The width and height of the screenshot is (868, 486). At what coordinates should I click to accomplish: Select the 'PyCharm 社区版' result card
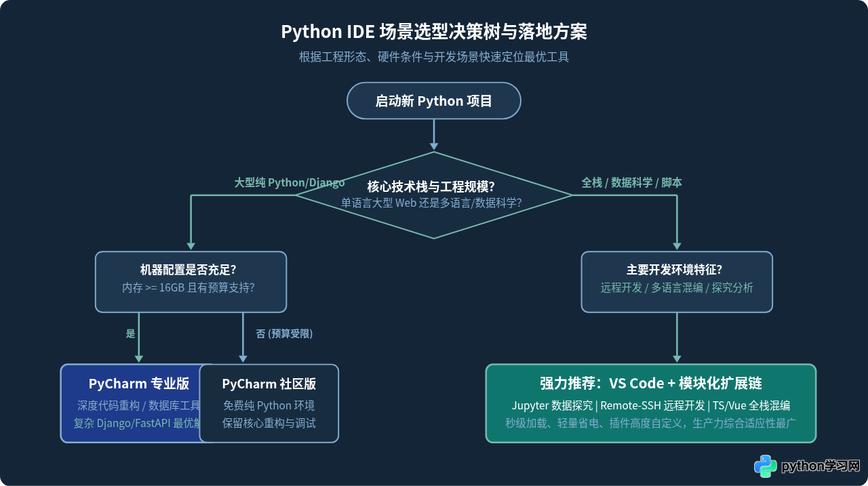coord(269,403)
